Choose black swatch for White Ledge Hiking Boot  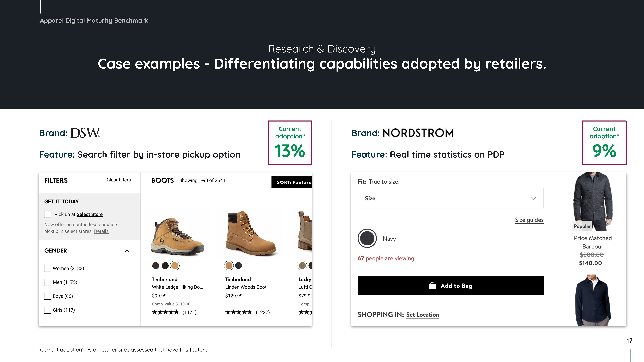(x=165, y=266)
